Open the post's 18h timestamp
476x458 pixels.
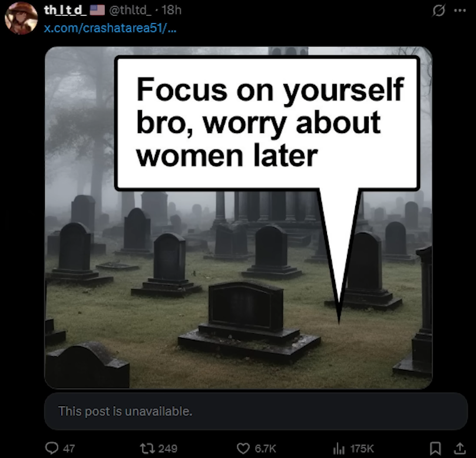tap(171, 11)
